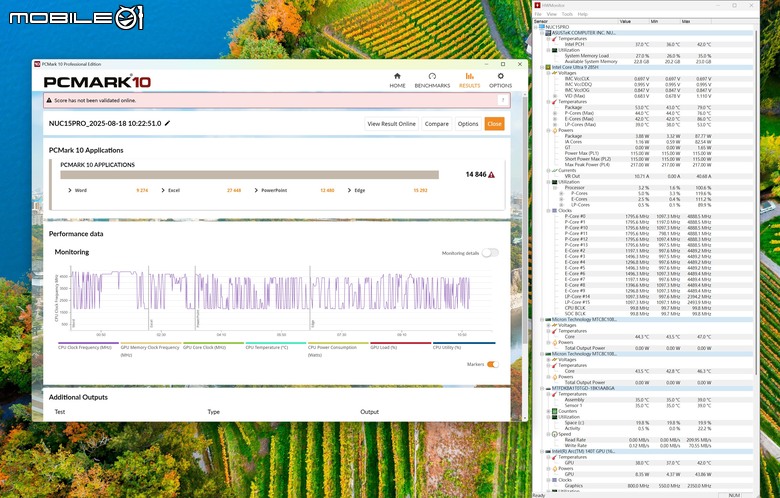Click the warning icon in 'Score has not been validated' banner

[x=49, y=100]
